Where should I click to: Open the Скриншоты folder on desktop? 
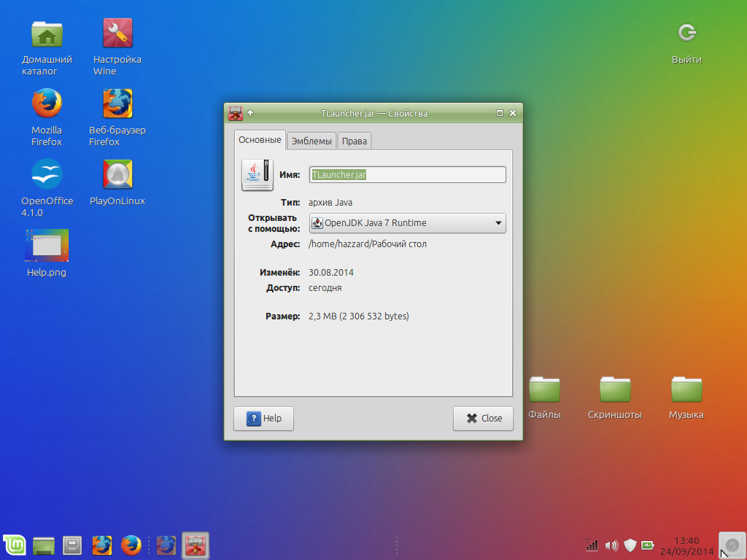(x=614, y=390)
